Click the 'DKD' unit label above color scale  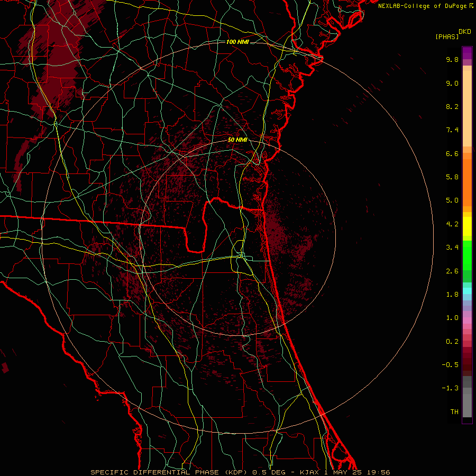click(465, 32)
